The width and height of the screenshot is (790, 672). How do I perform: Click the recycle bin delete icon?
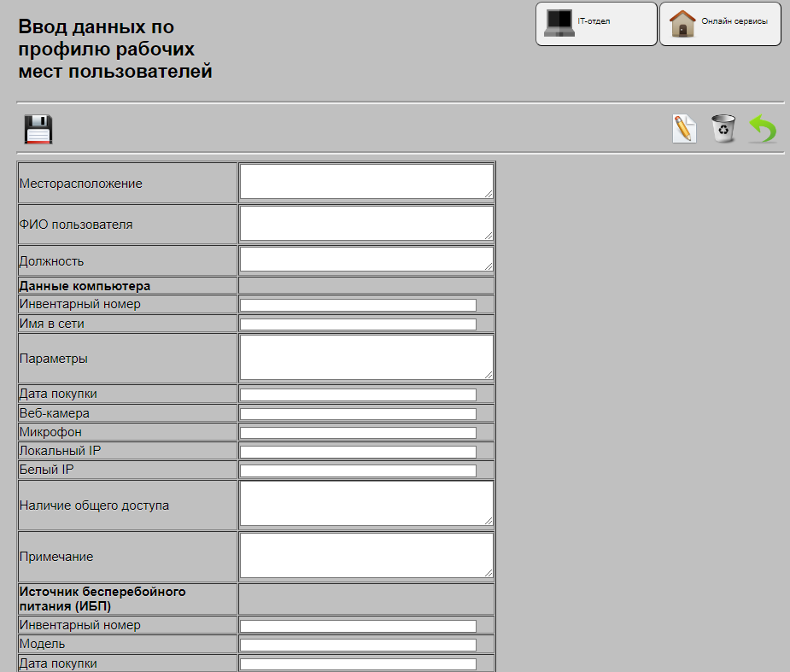click(x=723, y=129)
